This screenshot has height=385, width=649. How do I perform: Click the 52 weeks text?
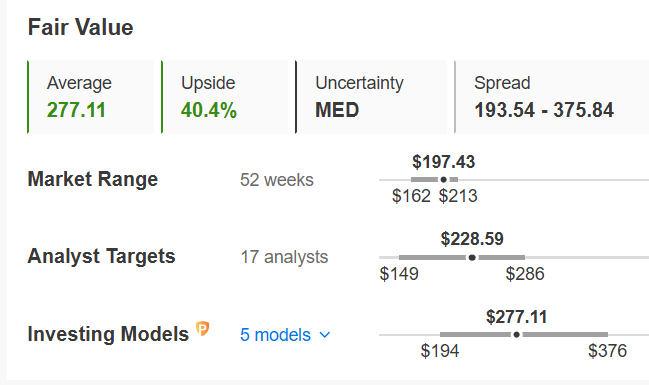pos(277,180)
